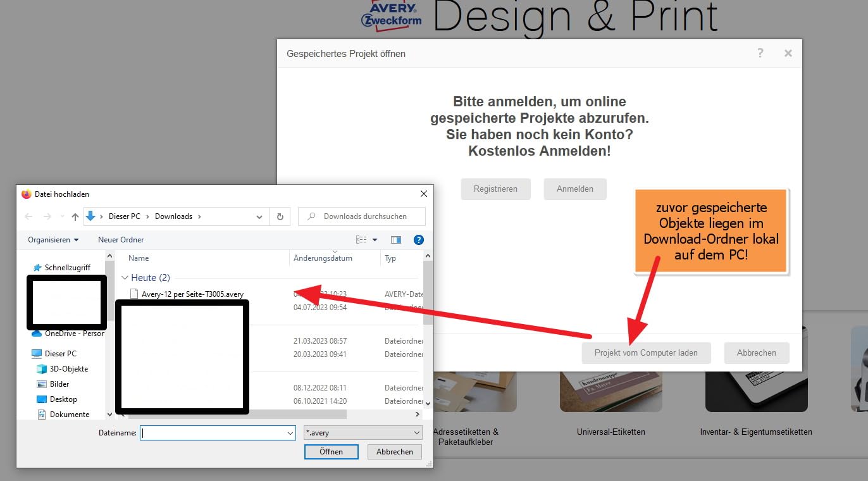Sort by the Name column header
868x481 pixels.
click(139, 258)
